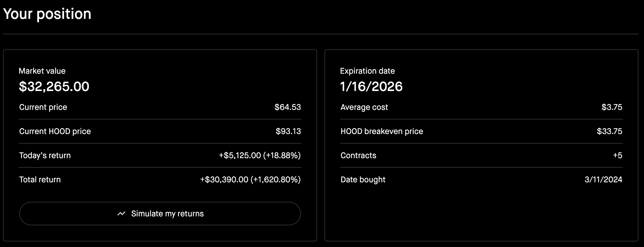Click the $3.75 average cost value
Viewport: 644px width, 247px height.
[x=612, y=107]
